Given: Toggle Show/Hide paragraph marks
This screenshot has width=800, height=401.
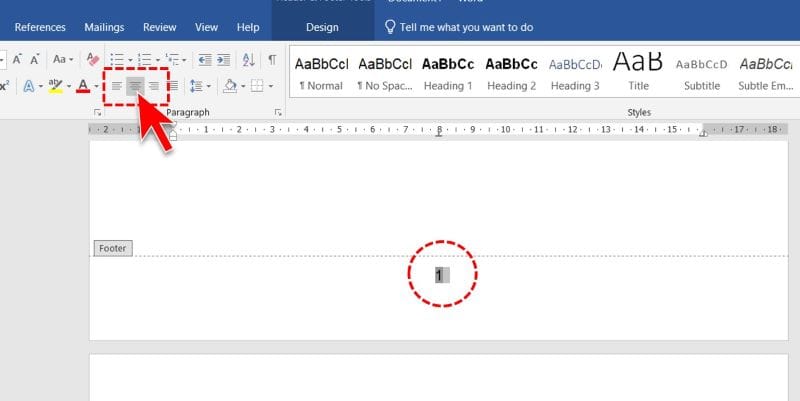Looking at the screenshot, I should [271, 60].
